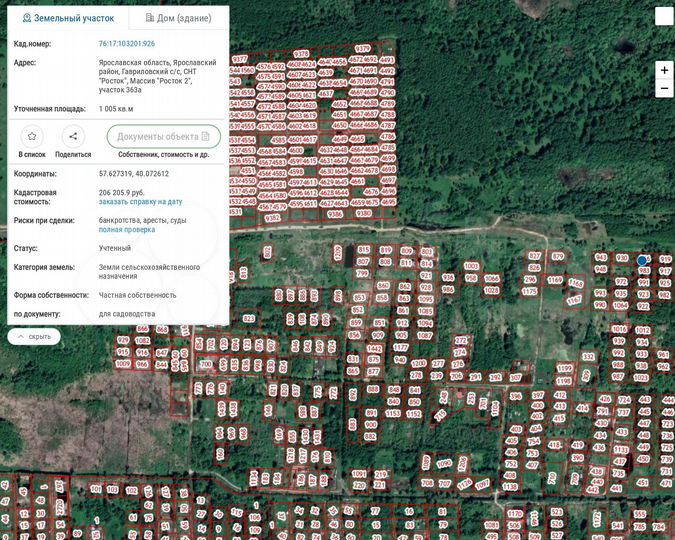This screenshot has height=540, width=675.
Task: Select parcel 879 on the map
Action: tap(558, 255)
